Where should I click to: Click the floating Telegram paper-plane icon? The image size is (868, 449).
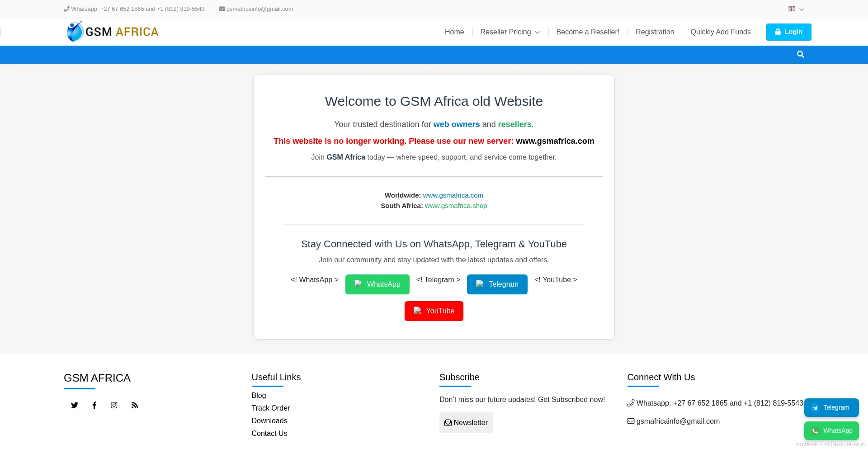[x=815, y=408]
